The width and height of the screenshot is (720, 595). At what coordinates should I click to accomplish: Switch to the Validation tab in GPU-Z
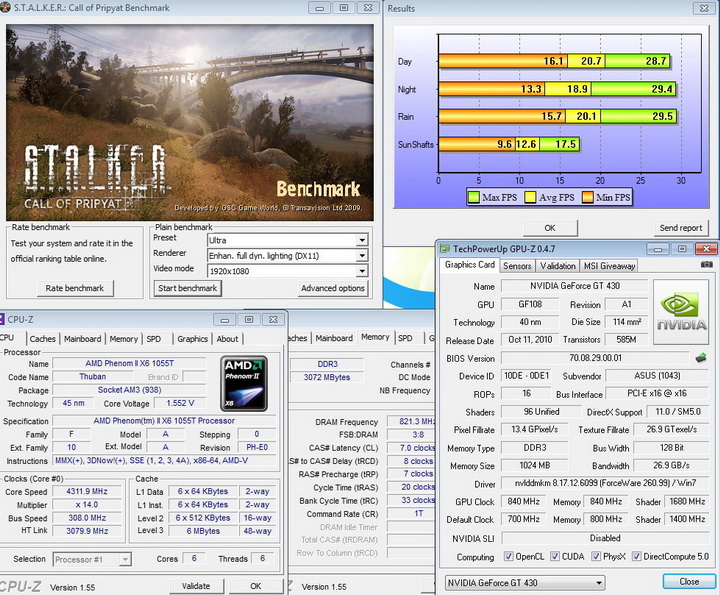557,266
